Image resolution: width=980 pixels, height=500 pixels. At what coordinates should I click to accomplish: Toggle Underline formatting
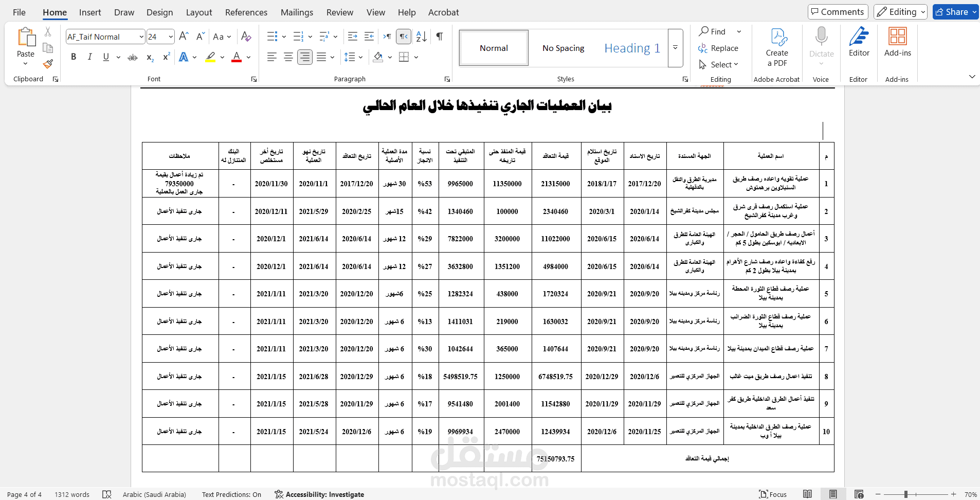(106, 57)
